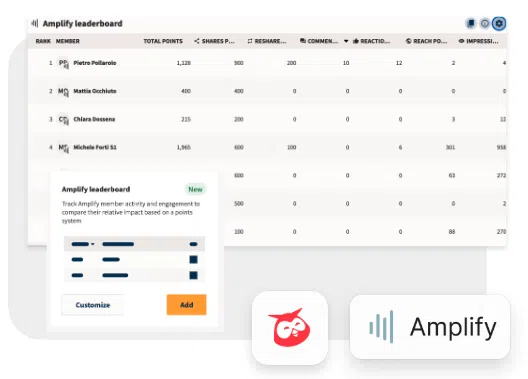Open the dropdown arrow in widget preview header
528x379 pixels.
[x=93, y=244]
